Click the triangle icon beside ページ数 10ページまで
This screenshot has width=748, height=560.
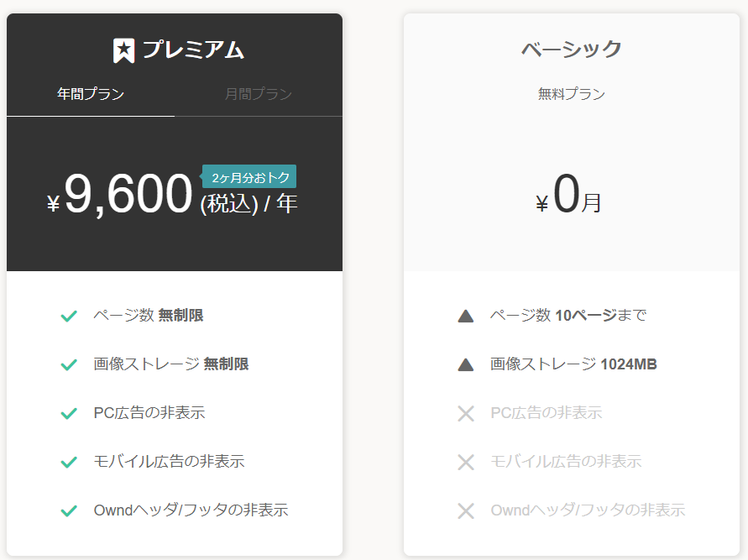(x=466, y=317)
